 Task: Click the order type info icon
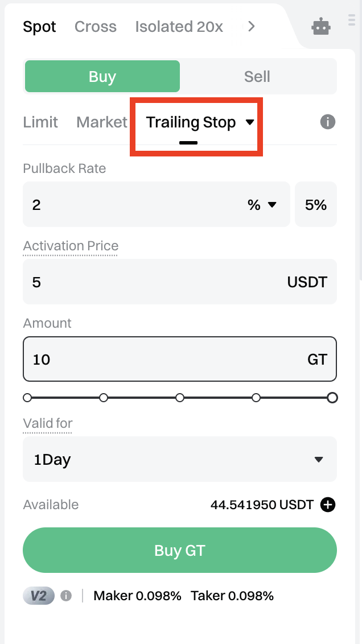tap(327, 122)
